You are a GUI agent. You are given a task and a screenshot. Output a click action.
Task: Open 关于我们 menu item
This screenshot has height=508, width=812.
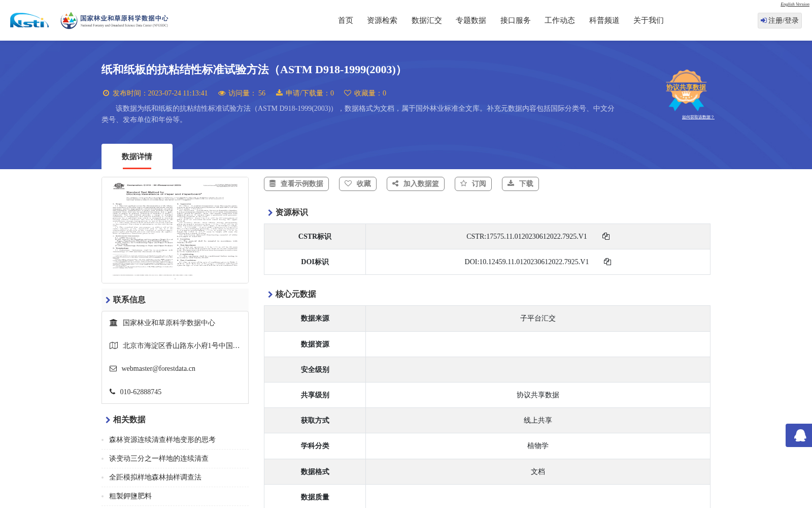(x=649, y=20)
